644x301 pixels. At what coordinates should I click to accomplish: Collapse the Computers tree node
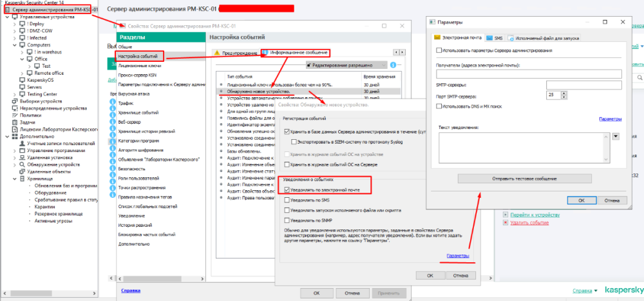point(15,45)
